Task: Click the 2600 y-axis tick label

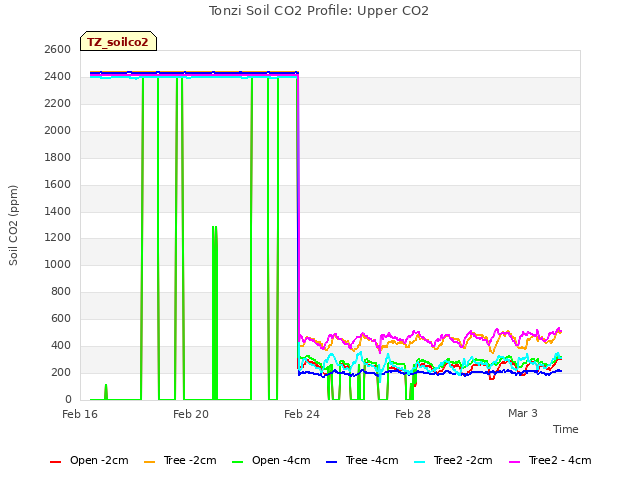Action: 58,50
